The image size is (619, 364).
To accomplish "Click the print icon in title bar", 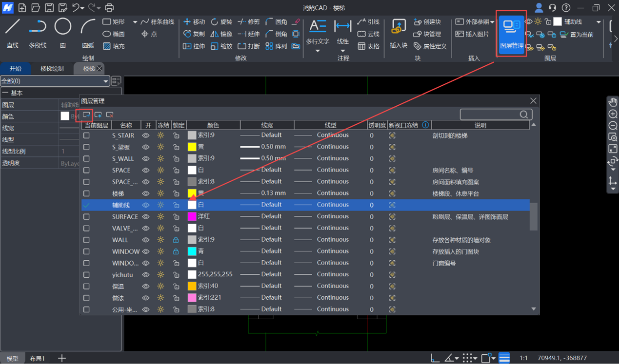I will pos(109,8).
